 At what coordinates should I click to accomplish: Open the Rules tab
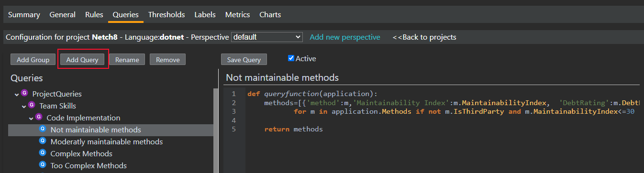click(x=94, y=15)
